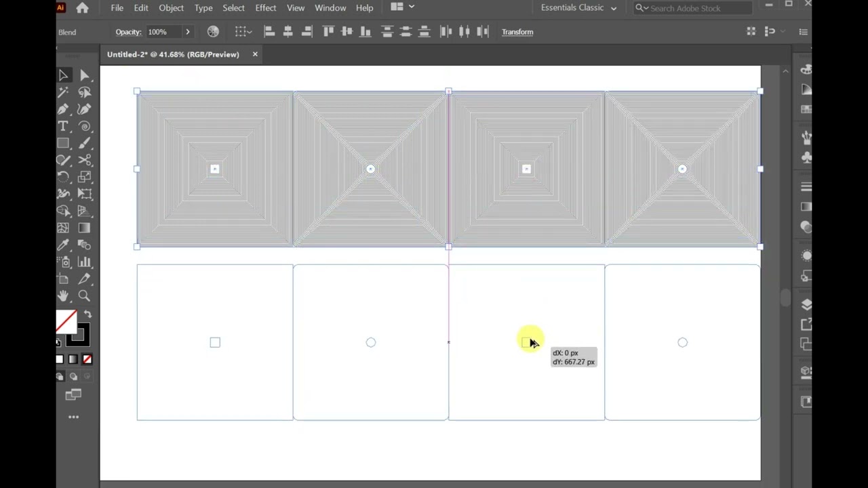This screenshot has width=868, height=488.
Task: Open the Edit menu
Action: 141,7
